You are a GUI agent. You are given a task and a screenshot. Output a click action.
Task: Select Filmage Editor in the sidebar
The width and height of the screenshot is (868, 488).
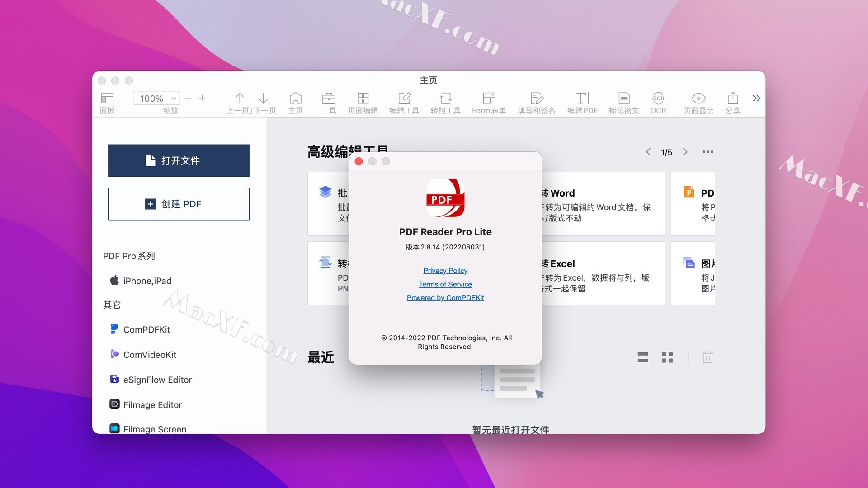[x=152, y=404]
